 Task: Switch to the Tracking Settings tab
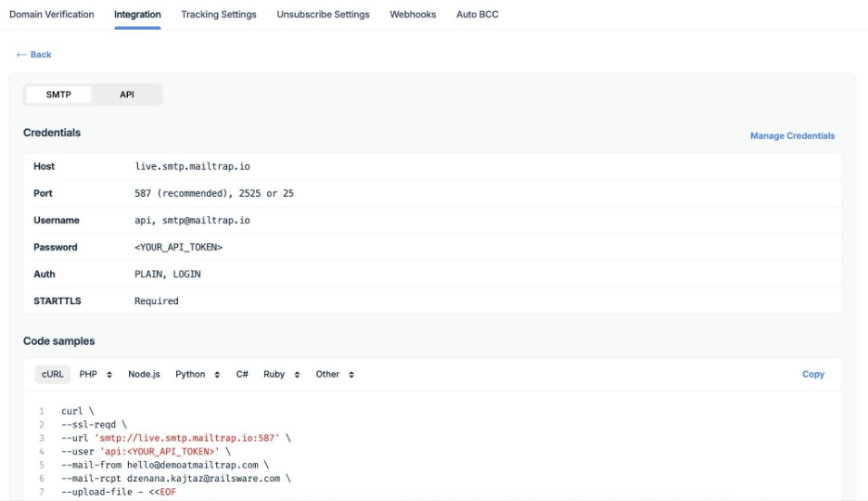(219, 15)
